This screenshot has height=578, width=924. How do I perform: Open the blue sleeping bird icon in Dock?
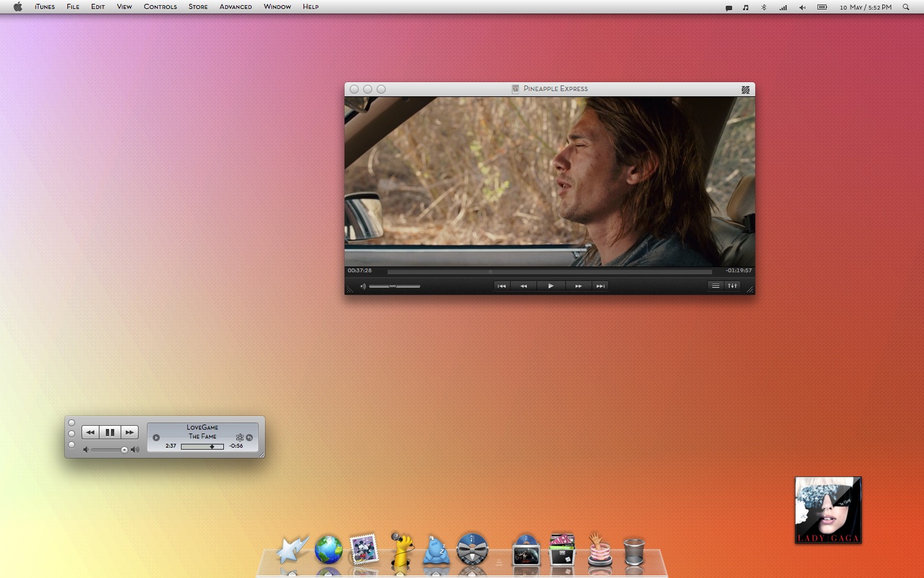(x=436, y=550)
